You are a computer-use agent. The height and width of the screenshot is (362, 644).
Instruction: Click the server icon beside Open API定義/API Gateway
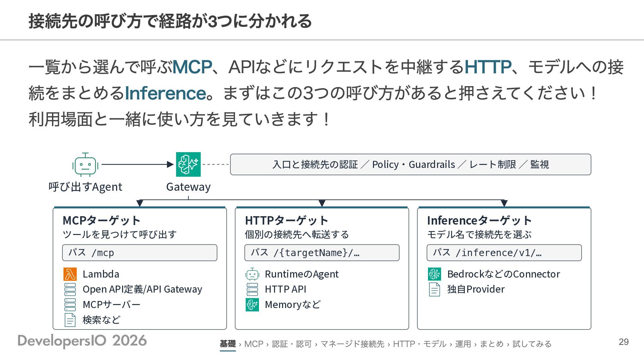click(70, 289)
